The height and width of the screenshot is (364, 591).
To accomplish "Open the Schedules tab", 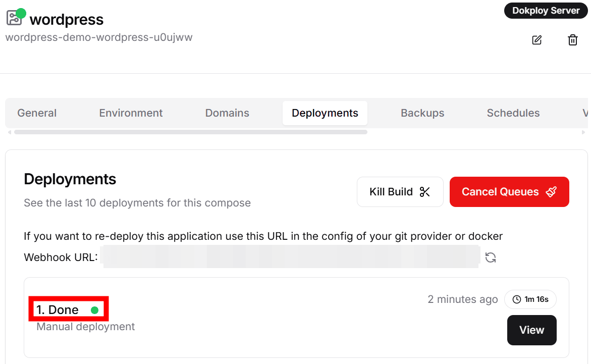I will [x=513, y=113].
